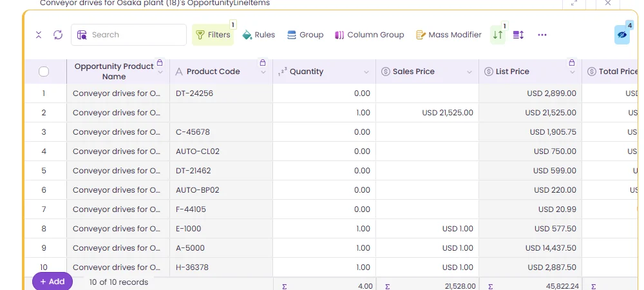
Task: Click list price cell USD 14,437.50
Action: (x=530, y=247)
